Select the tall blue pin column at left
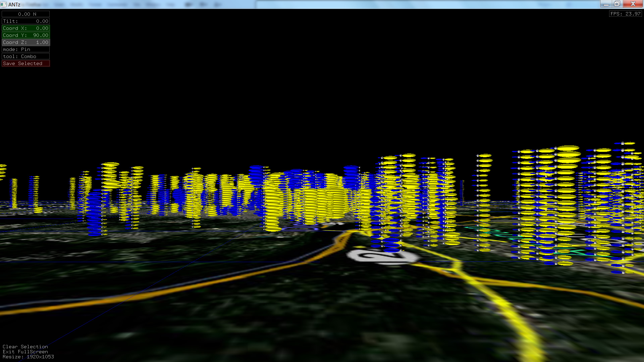 tap(95, 211)
